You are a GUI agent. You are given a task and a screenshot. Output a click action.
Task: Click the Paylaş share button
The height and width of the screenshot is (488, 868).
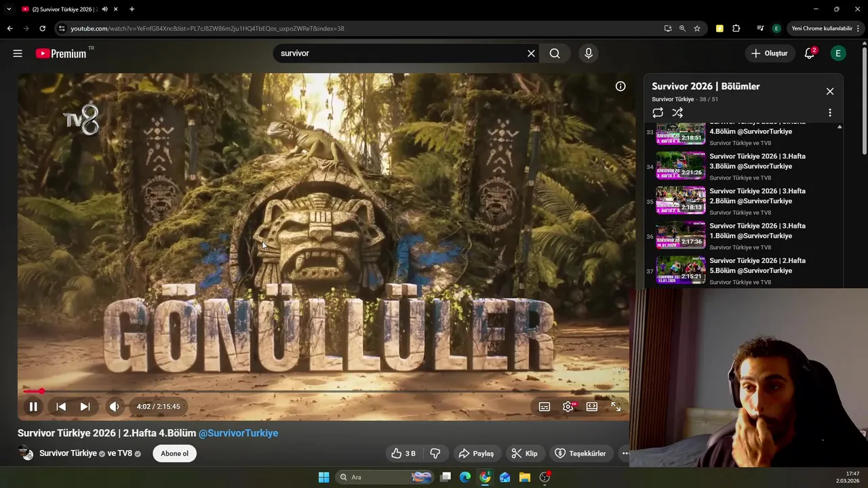476,453
